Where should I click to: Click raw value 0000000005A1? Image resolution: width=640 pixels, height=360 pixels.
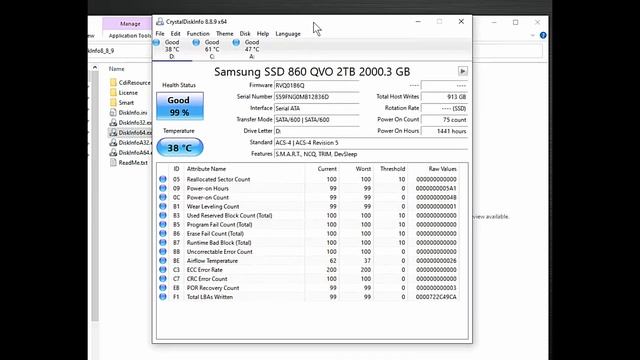[436, 188]
